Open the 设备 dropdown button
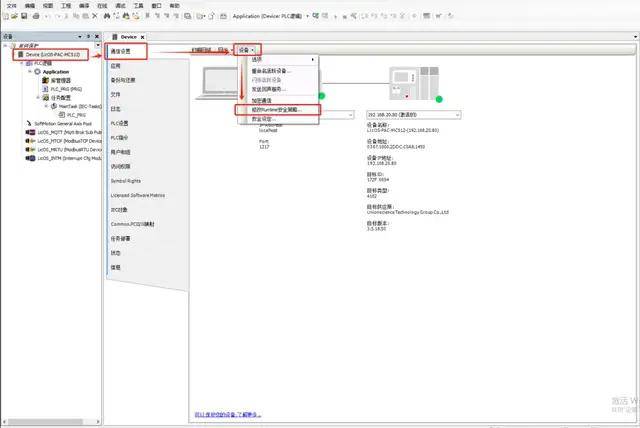Viewport: 640px width, 428px height. coord(248,49)
